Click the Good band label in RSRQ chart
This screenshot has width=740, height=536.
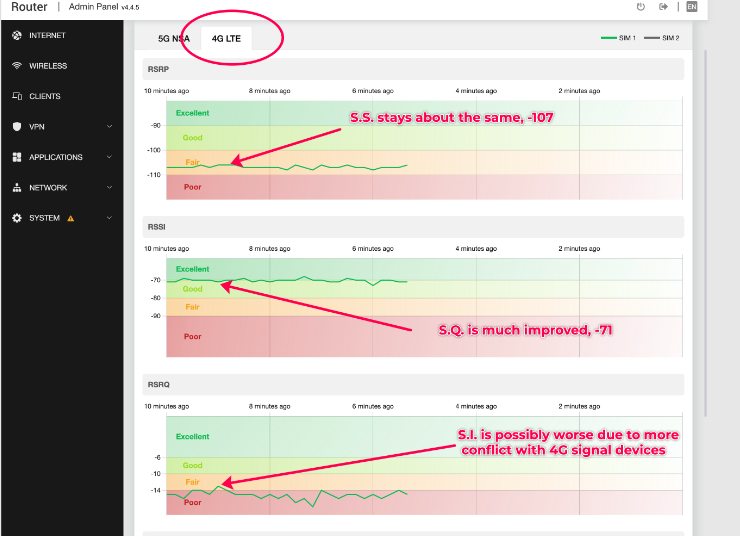tap(193, 465)
